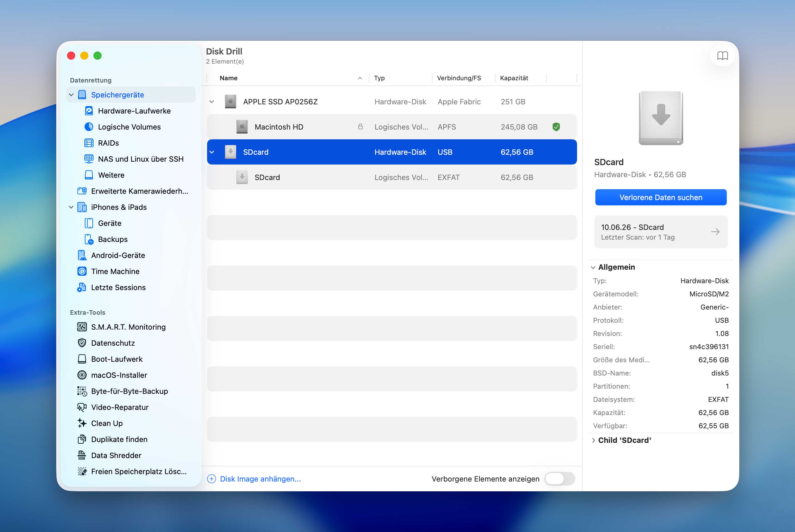Open the help book icon at top right
Viewport: 795px width, 532px height.
722,56
